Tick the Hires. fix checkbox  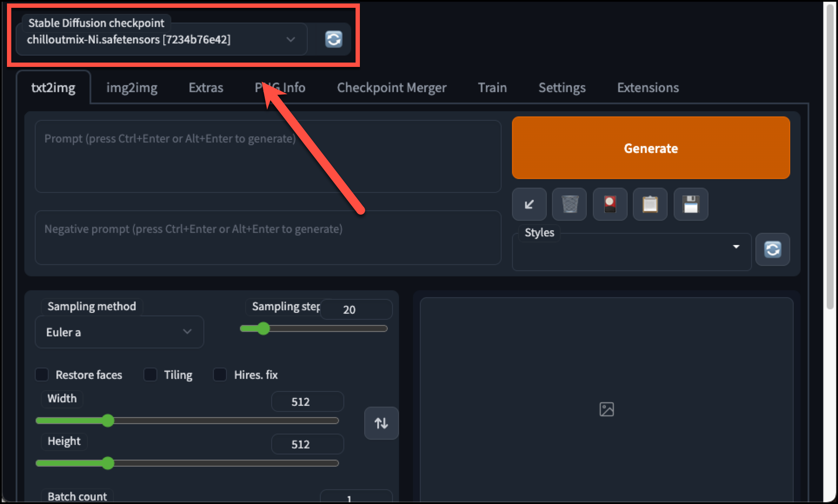(x=220, y=375)
